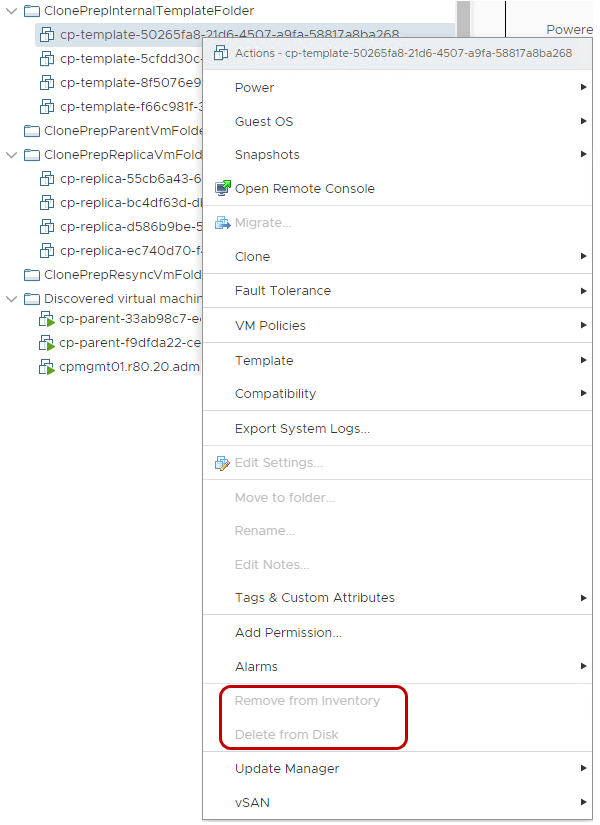600x825 pixels.
Task: Open Tags & Custom Attributes submenu
Action: [314, 598]
